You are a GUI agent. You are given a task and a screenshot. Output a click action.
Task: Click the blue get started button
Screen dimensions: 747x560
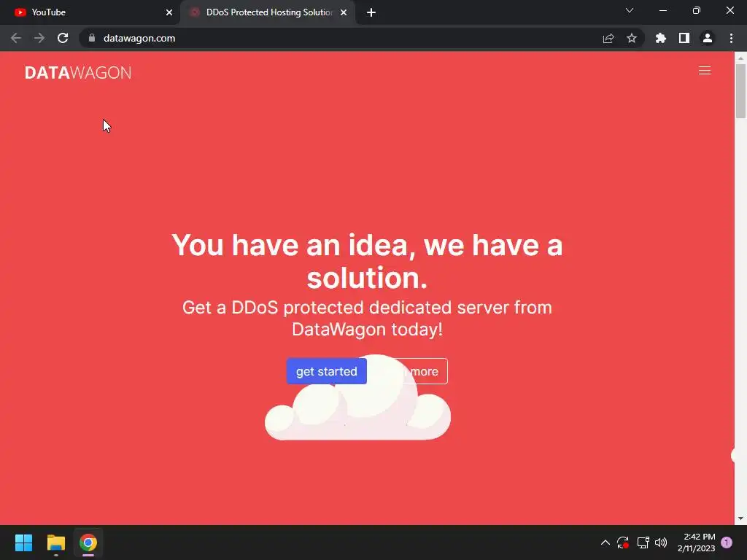pyautogui.click(x=326, y=371)
